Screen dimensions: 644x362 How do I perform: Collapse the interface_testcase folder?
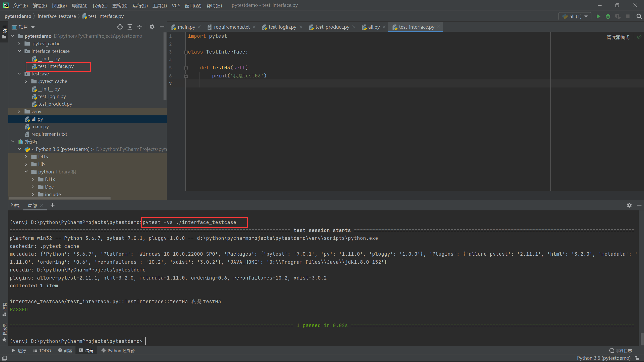[x=19, y=51]
